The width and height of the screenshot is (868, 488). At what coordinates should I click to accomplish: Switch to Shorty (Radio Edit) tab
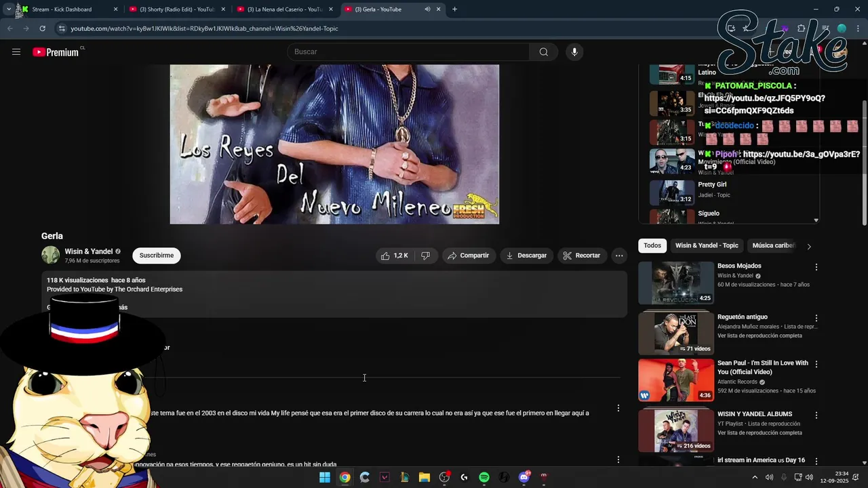[x=178, y=9]
